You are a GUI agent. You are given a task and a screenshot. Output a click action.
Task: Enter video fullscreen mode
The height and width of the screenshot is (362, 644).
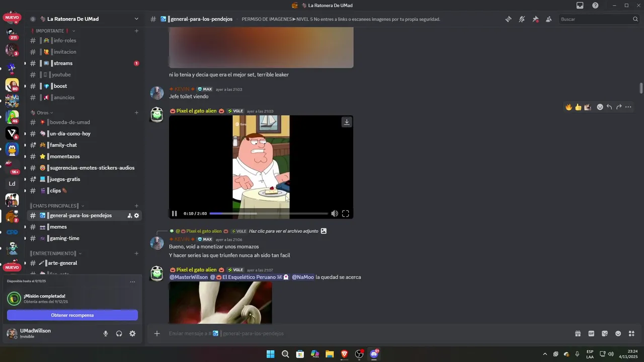[346, 214]
